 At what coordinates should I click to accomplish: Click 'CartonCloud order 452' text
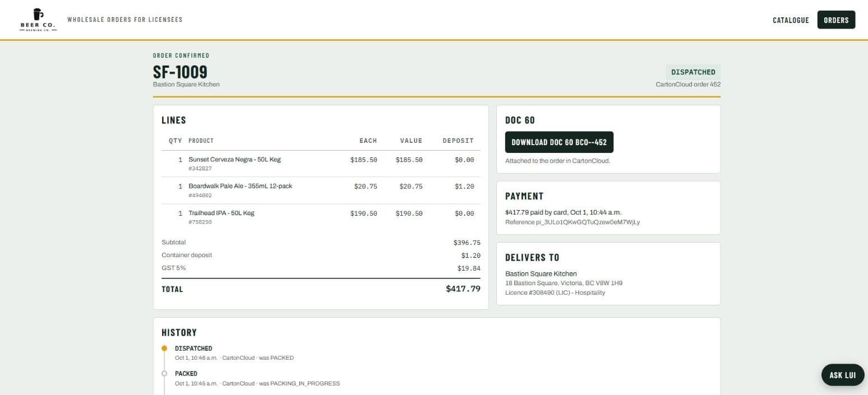click(688, 85)
